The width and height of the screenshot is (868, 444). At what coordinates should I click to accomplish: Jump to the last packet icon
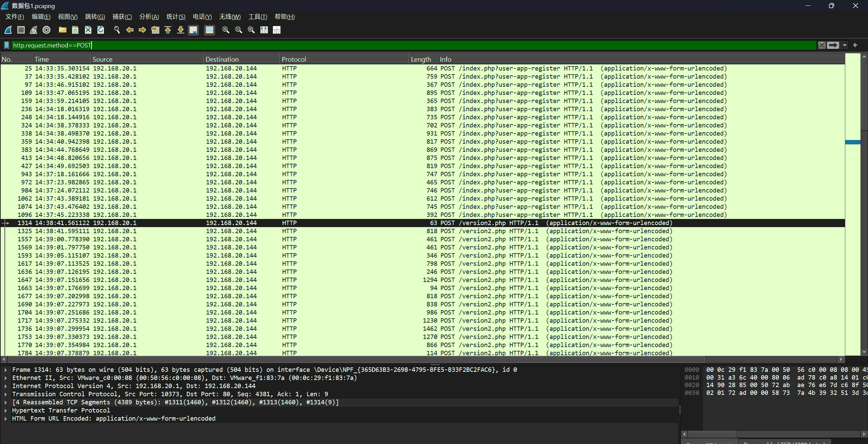[x=181, y=30]
